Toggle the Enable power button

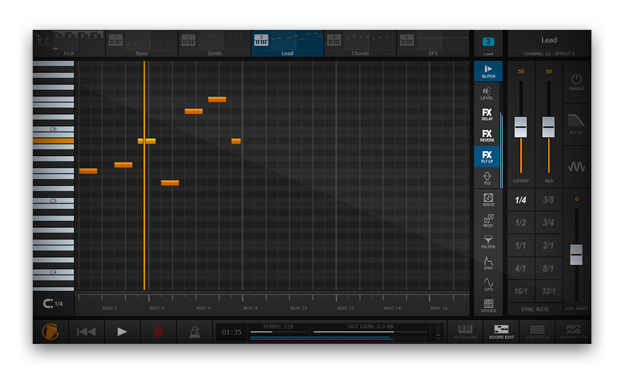(x=576, y=82)
